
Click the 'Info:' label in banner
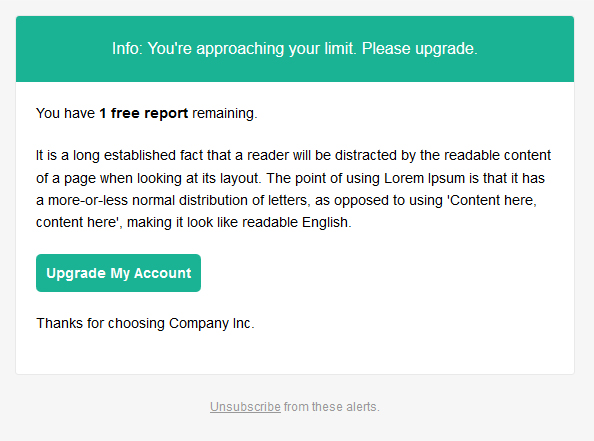point(127,48)
